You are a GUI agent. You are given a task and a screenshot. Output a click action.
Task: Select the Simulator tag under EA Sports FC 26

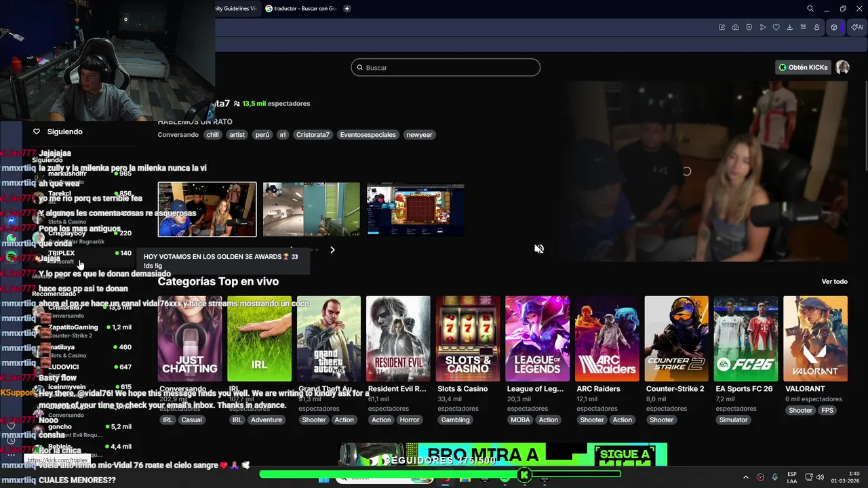point(733,420)
